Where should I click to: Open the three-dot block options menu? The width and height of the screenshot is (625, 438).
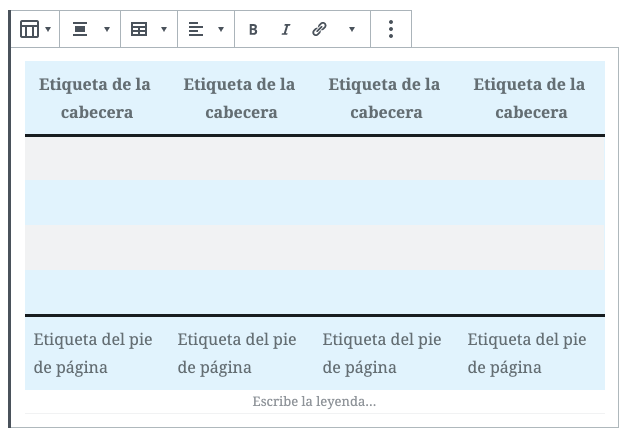click(390, 30)
